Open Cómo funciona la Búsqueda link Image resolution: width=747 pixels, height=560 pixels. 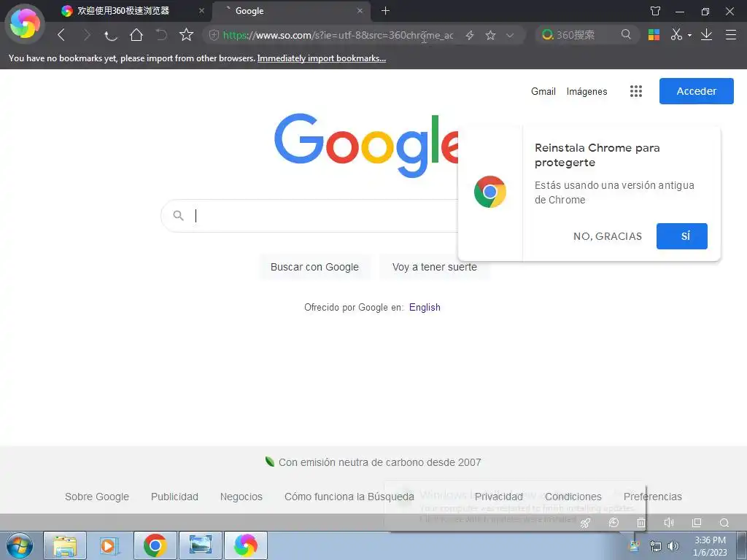(x=349, y=497)
